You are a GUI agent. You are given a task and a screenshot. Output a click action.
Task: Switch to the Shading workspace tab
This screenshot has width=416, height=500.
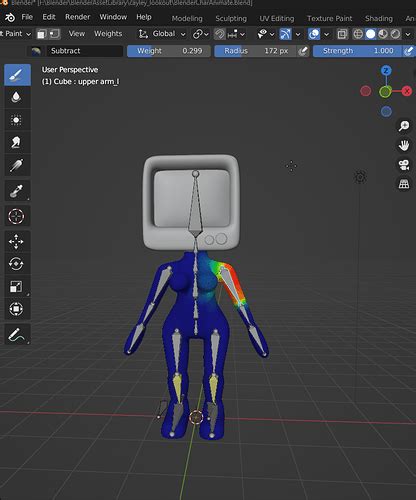379,19
